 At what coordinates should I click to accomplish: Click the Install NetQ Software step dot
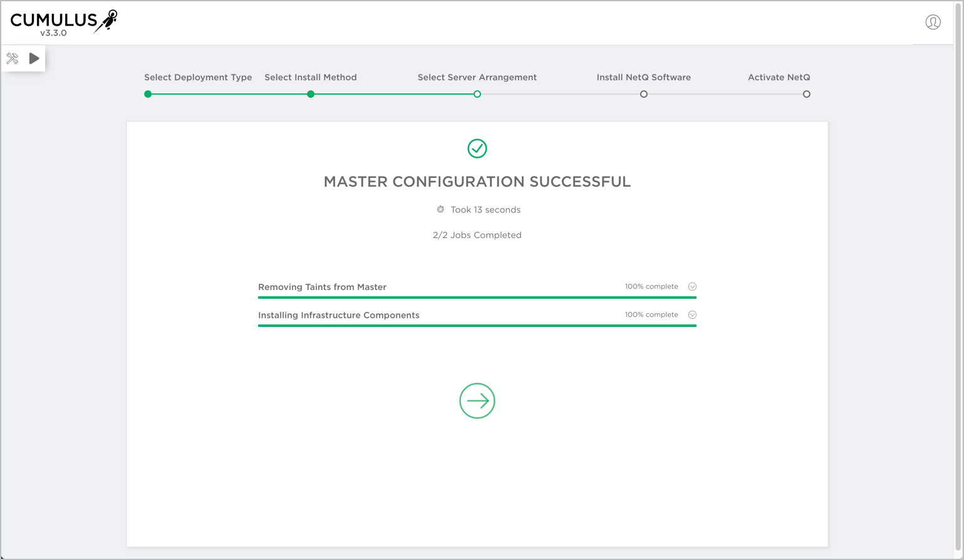(643, 94)
